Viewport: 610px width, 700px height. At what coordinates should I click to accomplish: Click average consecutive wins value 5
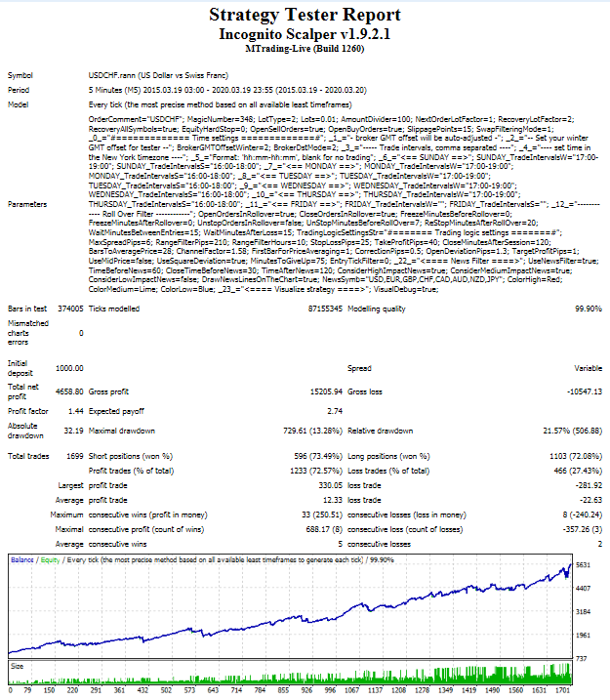pos(340,544)
